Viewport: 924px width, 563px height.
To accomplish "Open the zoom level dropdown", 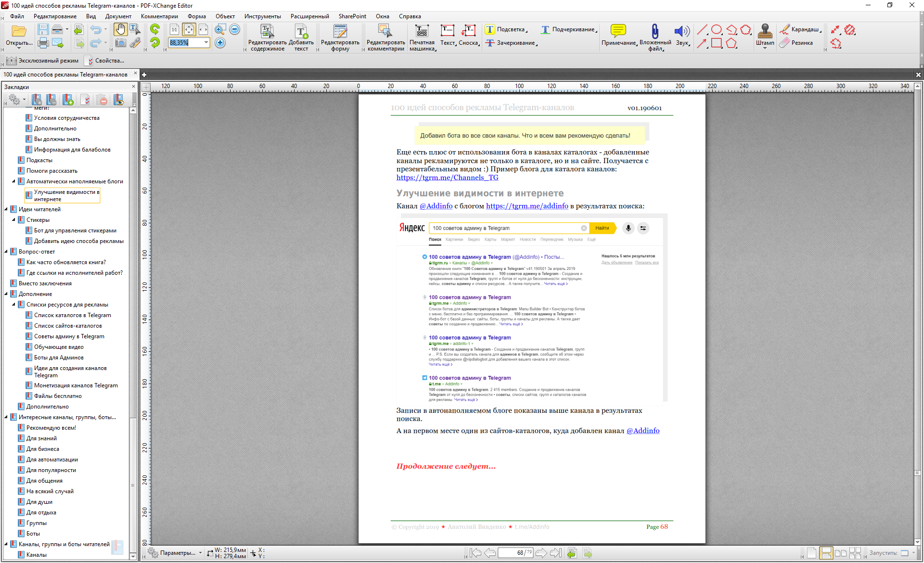I will pos(206,43).
